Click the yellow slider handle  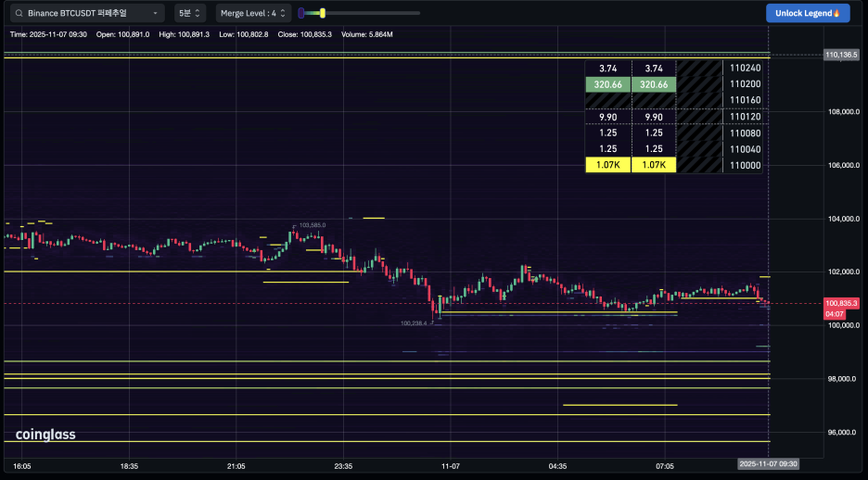point(322,13)
